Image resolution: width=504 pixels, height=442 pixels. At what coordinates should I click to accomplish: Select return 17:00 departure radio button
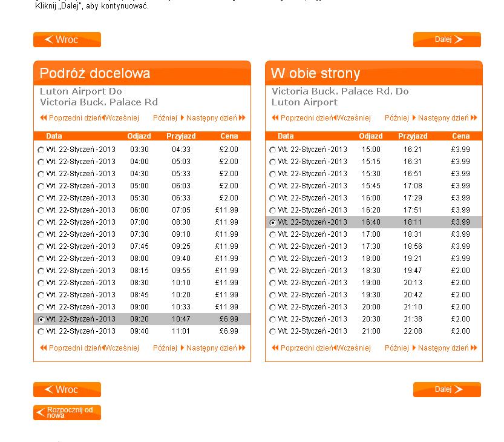[x=272, y=235]
